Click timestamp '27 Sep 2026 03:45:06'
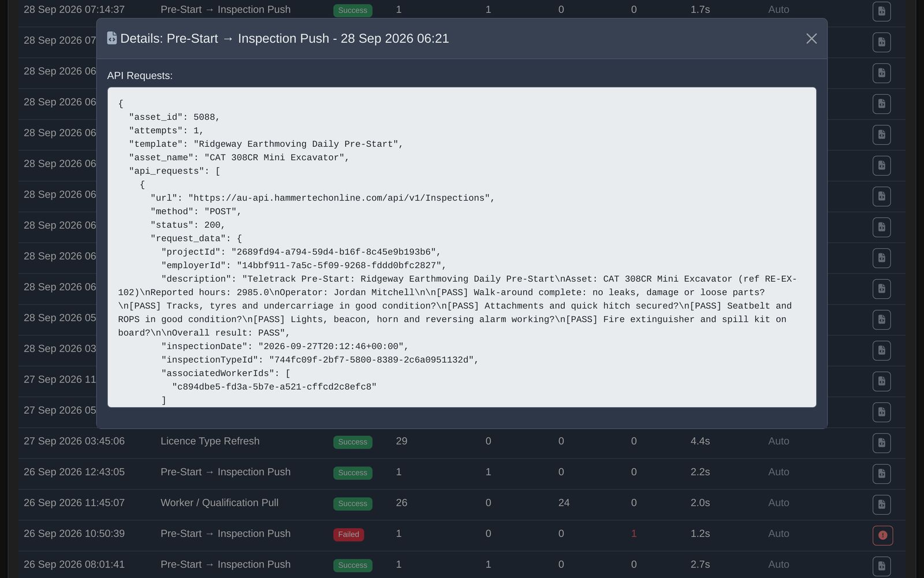This screenshot has height=578, width=924. [x=74, y=441]
